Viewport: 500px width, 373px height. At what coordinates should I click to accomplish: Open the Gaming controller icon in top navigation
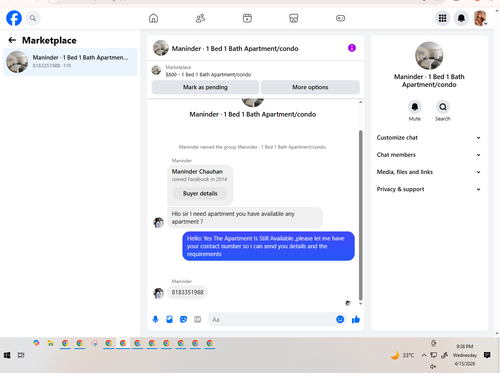pyautogui.click(x=340, y=18)
